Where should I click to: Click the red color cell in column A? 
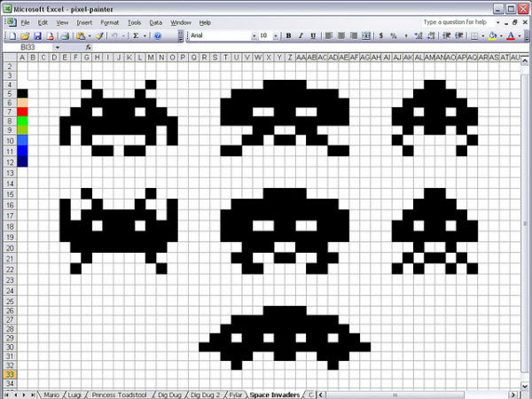(23, 112)
